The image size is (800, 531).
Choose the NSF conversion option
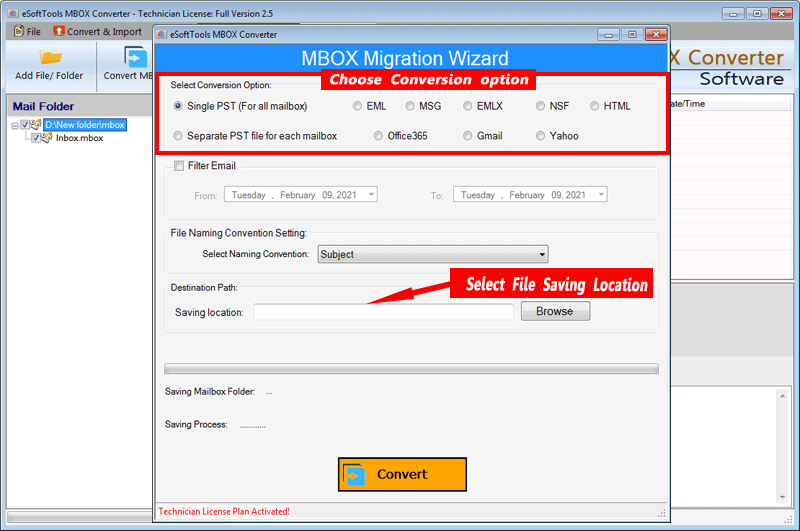coord(540,106)
